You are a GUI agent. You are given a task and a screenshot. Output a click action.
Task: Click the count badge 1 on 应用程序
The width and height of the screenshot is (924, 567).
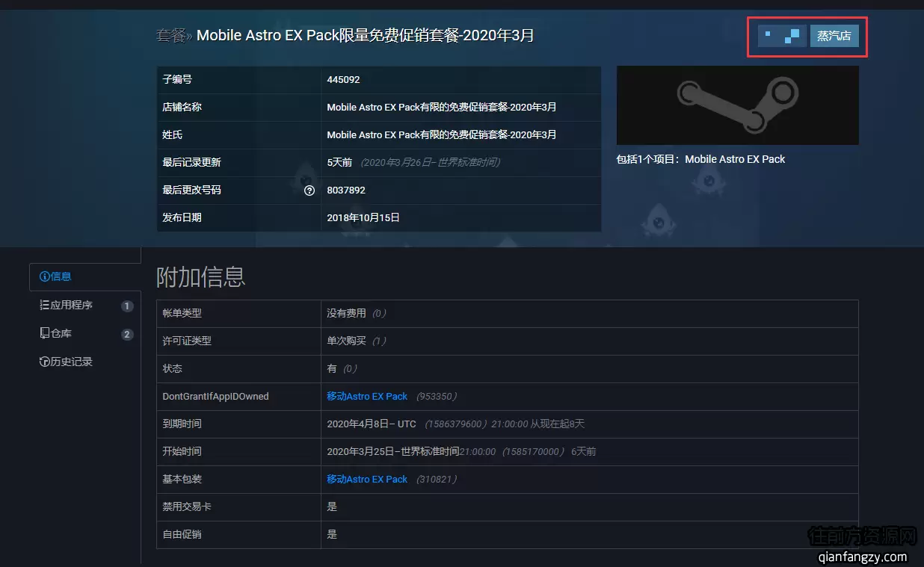tap(127, 306)
